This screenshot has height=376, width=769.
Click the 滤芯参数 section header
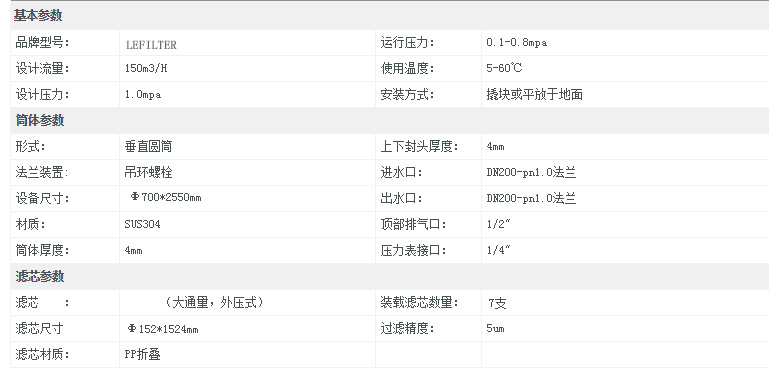(39, 276)
